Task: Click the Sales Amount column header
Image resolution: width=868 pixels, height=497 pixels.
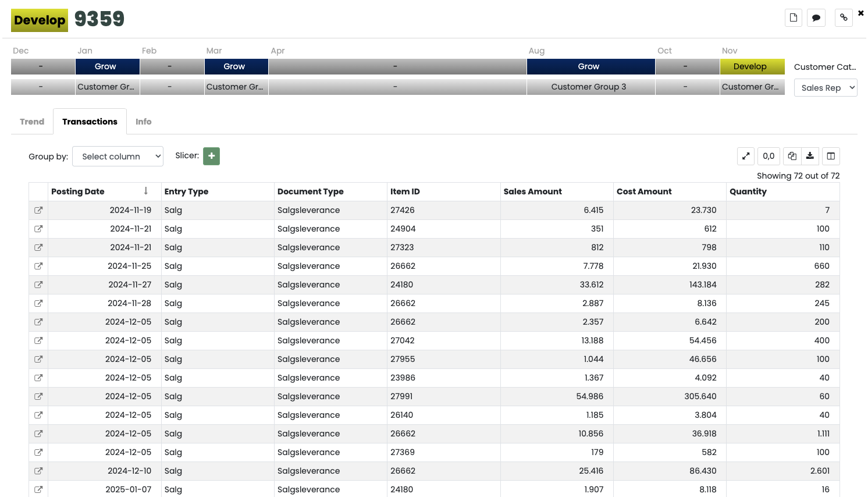Action: click(x=532, y=191)
